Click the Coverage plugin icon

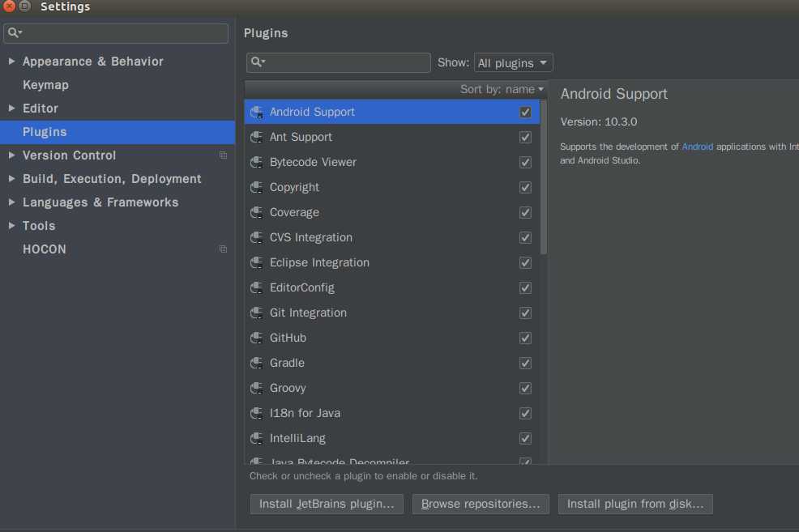[x=257, y=212]
